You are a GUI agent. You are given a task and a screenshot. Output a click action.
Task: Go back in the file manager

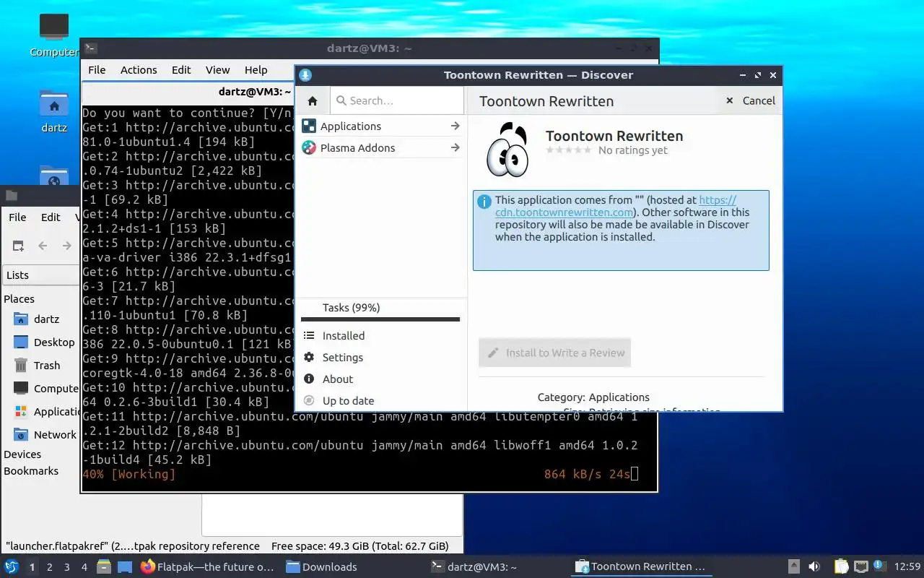43,246
